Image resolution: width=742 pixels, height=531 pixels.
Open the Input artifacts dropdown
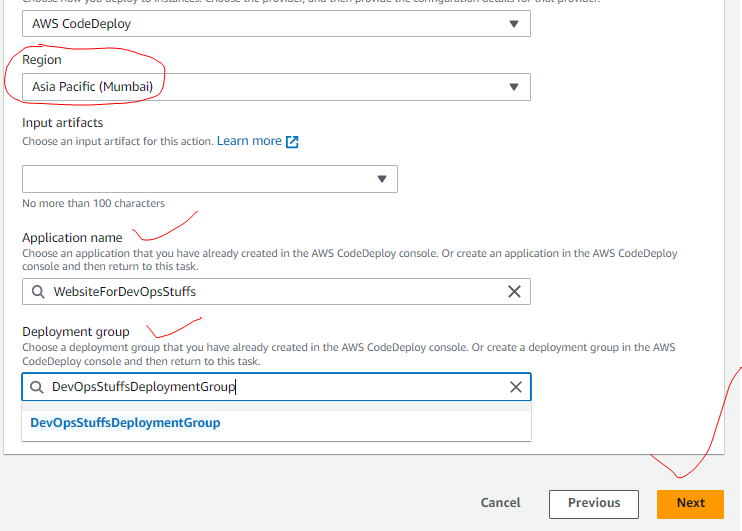pos(210,179)
